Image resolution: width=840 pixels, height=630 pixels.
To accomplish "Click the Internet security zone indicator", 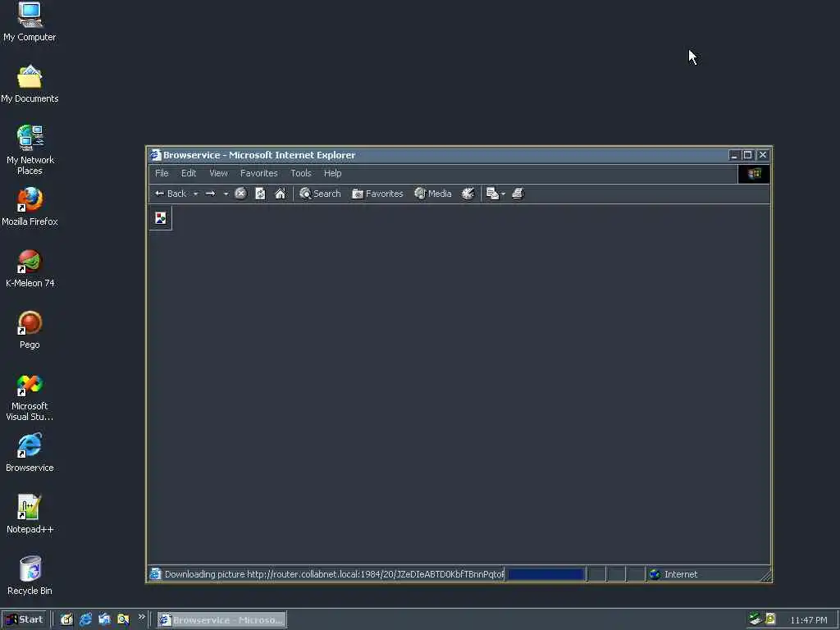I will coord(673,574).
